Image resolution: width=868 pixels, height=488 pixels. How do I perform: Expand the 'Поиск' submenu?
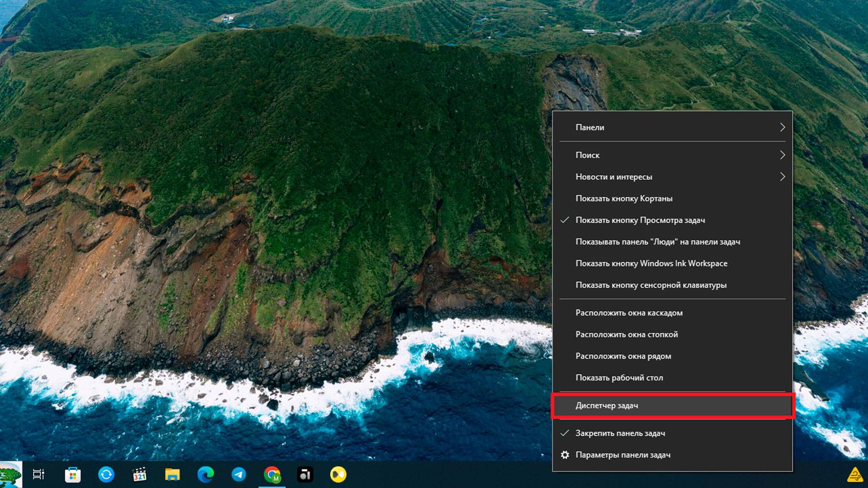coord(672,155)
